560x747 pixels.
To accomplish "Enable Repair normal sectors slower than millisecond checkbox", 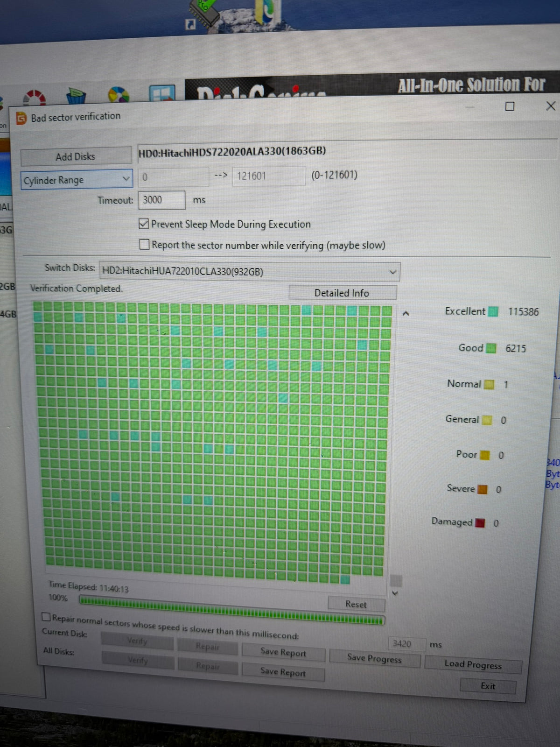I will (46, 617).
